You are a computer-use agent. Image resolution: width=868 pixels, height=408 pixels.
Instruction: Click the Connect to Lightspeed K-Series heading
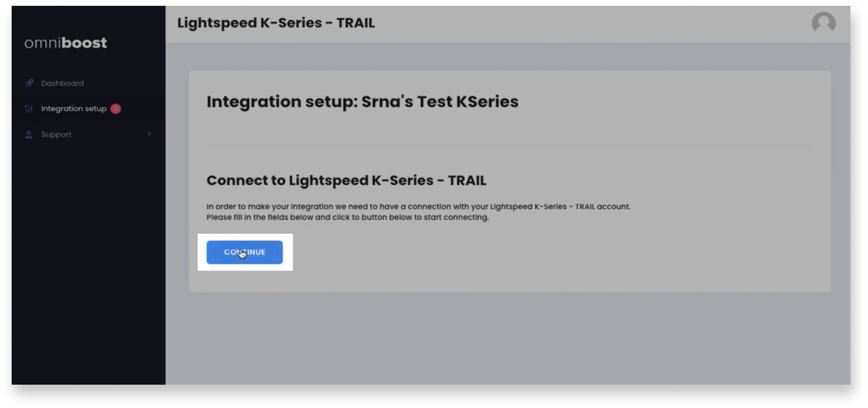pyautogui.click(x=346, y=181)
